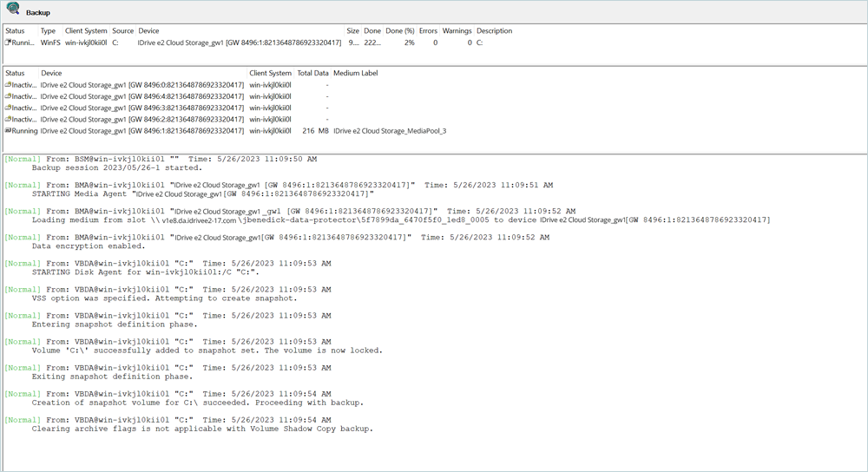Click the Warnings column header
This screenshot has height=472, width=868.
tap(457, 31)
